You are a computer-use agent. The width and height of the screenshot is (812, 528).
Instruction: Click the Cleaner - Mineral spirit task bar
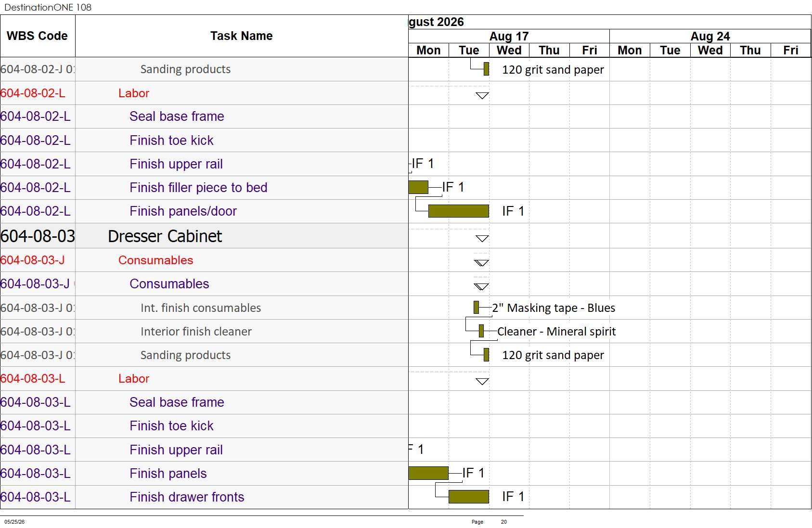481,331
